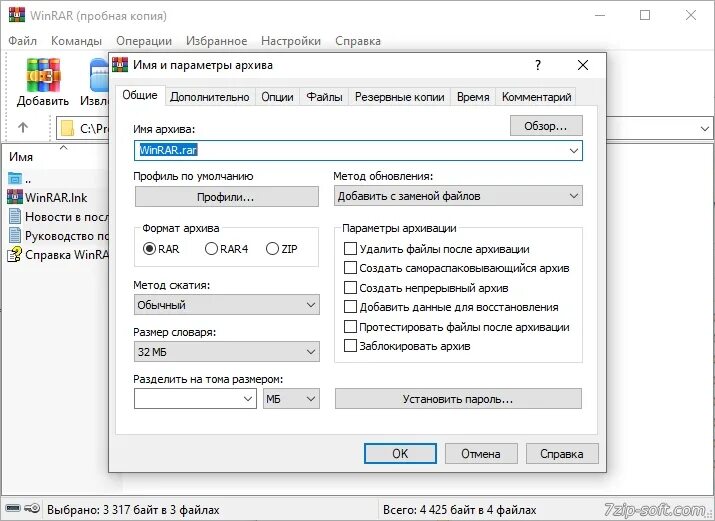The width and height of the screenshot is (715, 521).
Task: Open the Файлы tab
Action: (324, 97)
